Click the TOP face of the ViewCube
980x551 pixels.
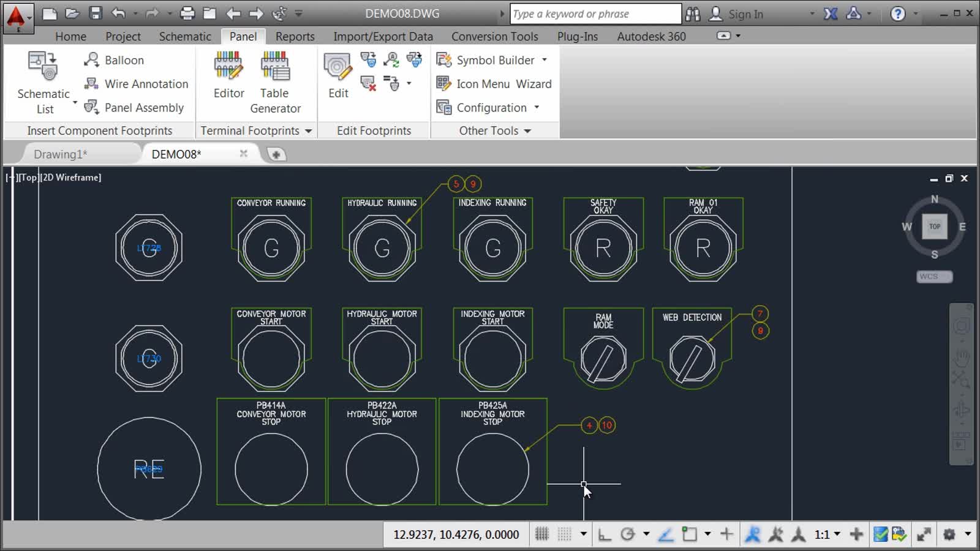click(x=934, y=226)
